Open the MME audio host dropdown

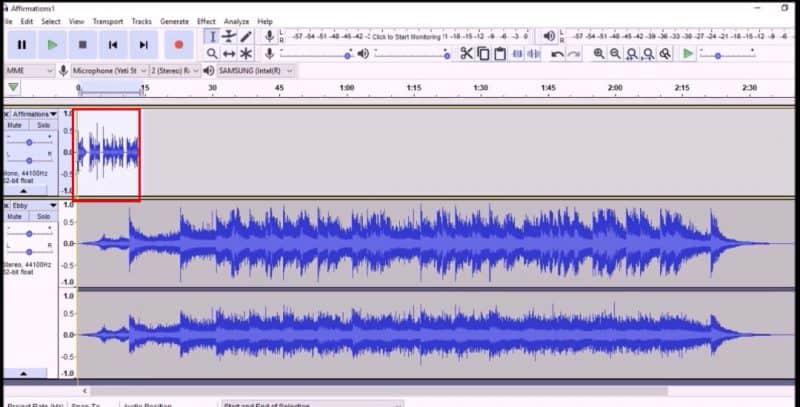[x=28, y=71]
